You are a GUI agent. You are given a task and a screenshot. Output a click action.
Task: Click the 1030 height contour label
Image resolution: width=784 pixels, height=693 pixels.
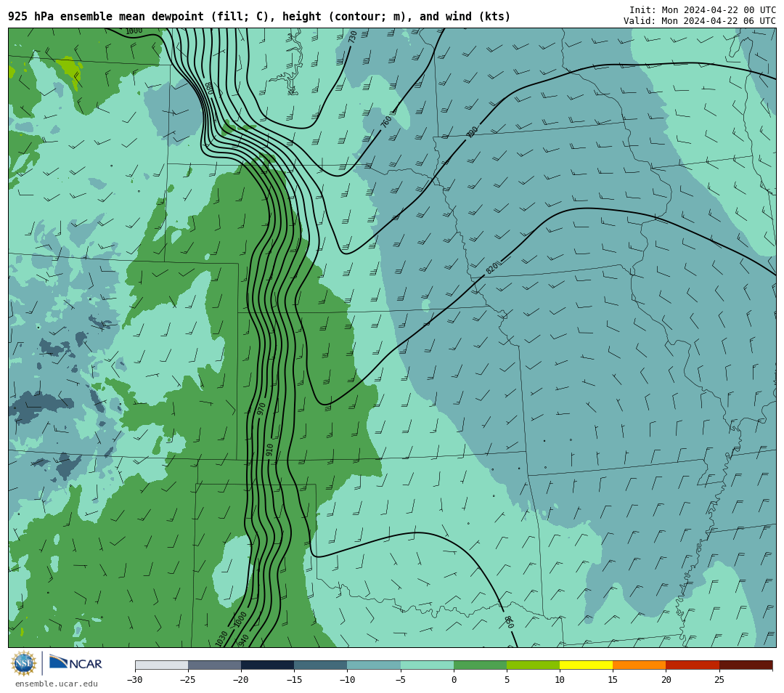(221, 639)
